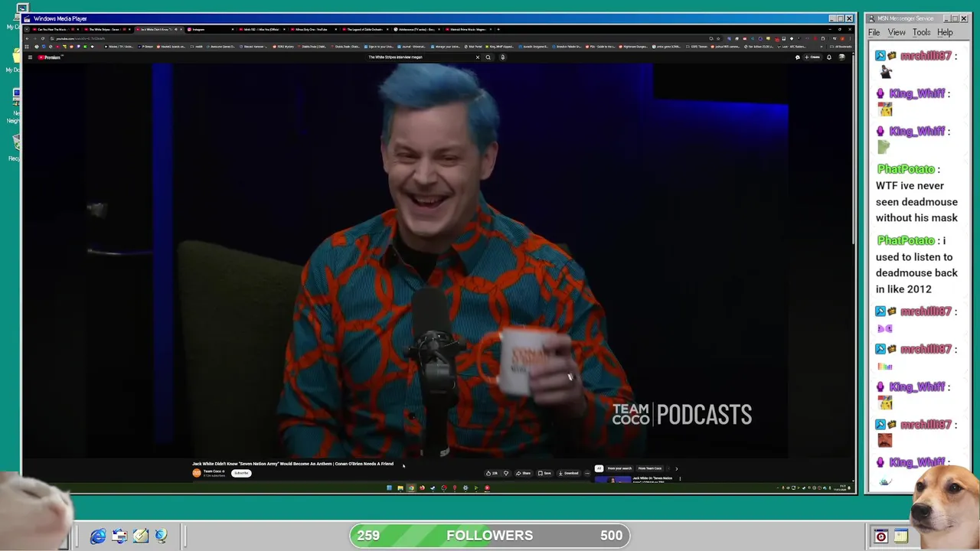Open 'Nightmare Dungeon' bookmark
This screenshot has height=551, width=980.
pos(632,47)
